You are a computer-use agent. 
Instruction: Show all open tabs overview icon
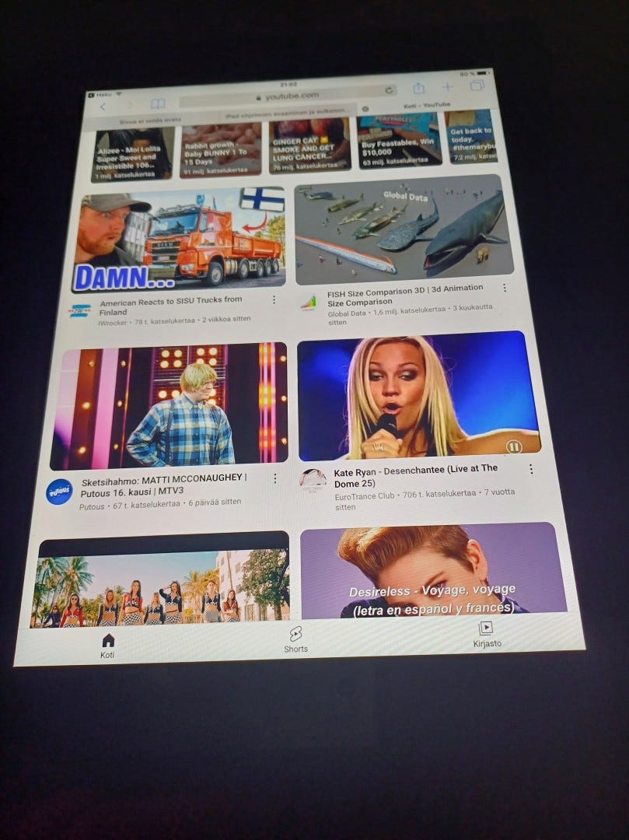pos(477,86)
